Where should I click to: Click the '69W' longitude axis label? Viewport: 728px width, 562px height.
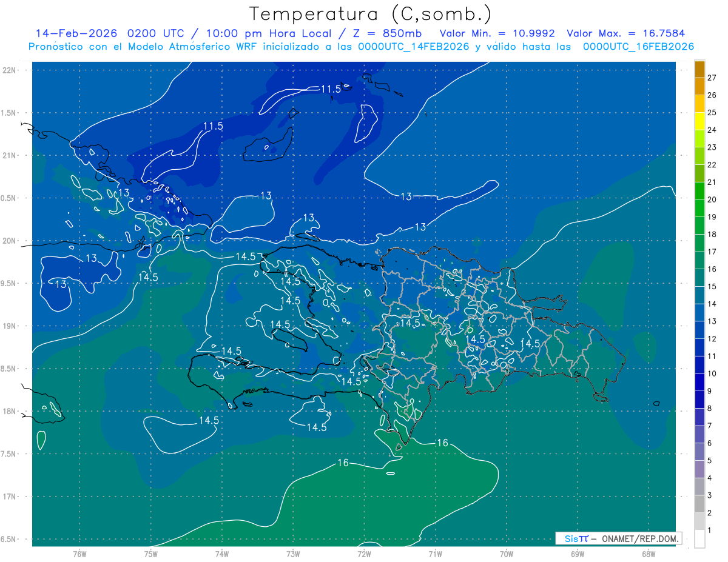578,554
